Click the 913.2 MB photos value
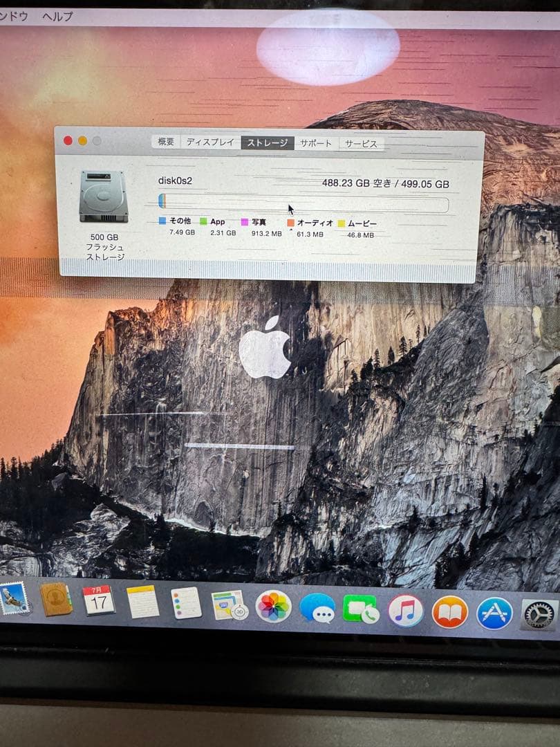Image resolution: width=560 pixels, height=747 pixels. 267,234
